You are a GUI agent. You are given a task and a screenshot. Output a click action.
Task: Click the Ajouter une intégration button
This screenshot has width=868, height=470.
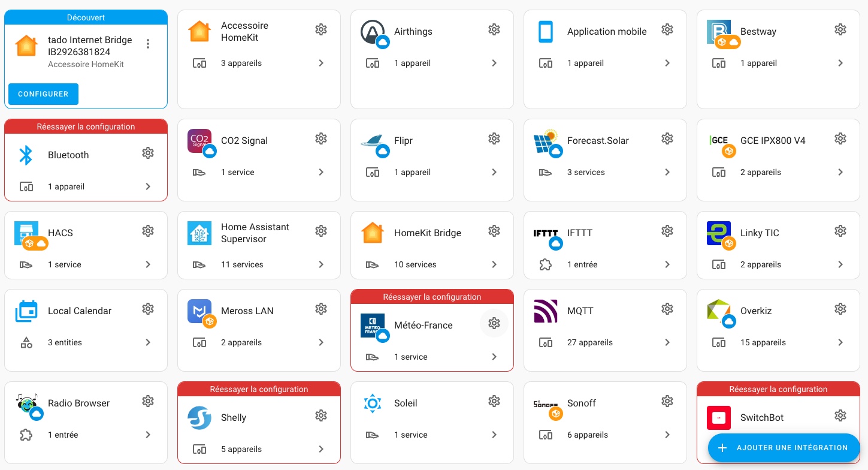pyautogui.click(x=784, y=448)
